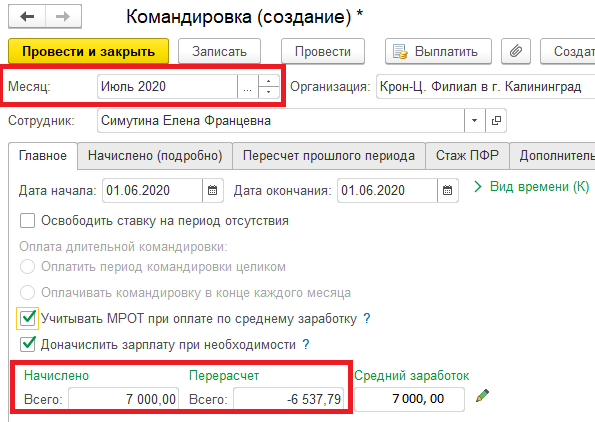Click the Записать button
Viewport: 595px width, 422px height.
pos(219,51)
